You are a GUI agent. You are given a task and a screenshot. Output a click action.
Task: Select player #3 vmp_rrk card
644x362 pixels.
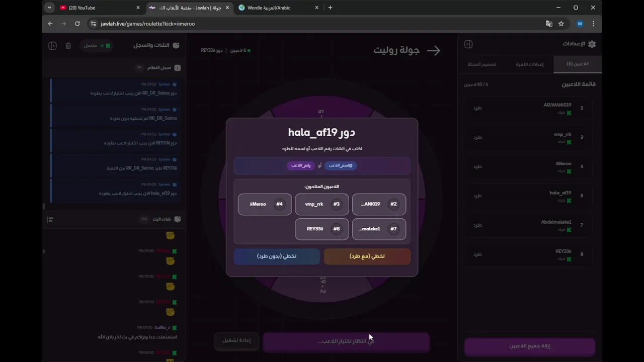click(x=322, y=204)
